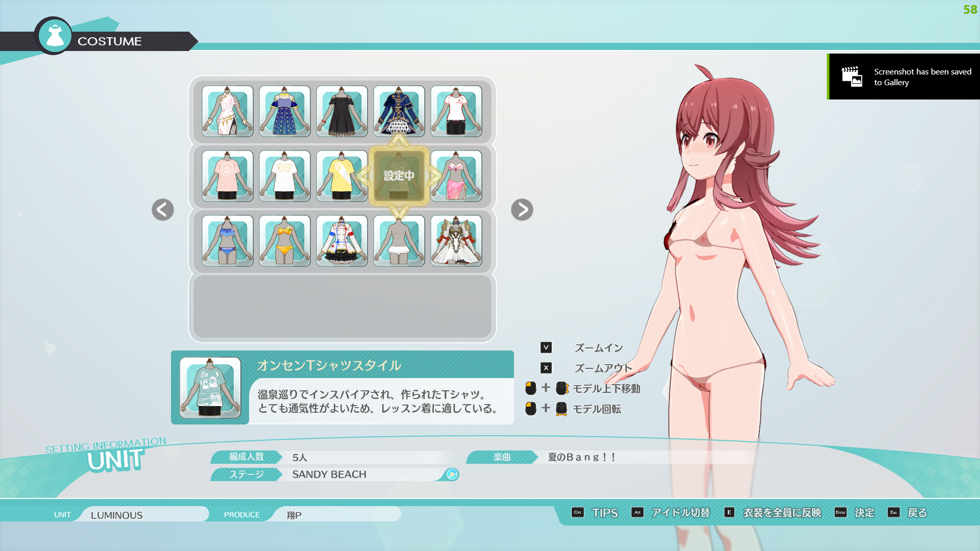Select the orange bikini costume
The width and height of the screenshot is (980, 551).
tap(285, 241)
